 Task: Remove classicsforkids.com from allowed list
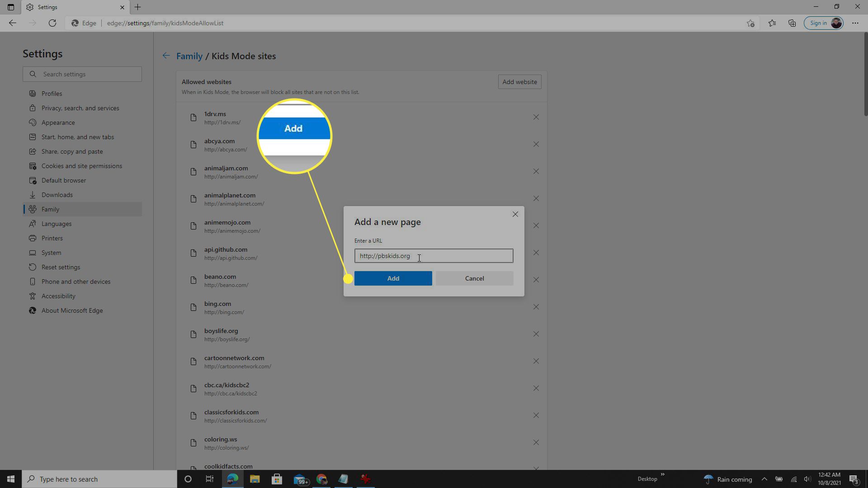(x=536, y=415)
